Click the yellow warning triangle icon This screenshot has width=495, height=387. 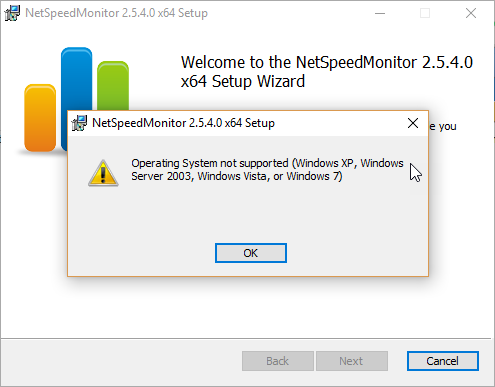(x=103, y=173)
